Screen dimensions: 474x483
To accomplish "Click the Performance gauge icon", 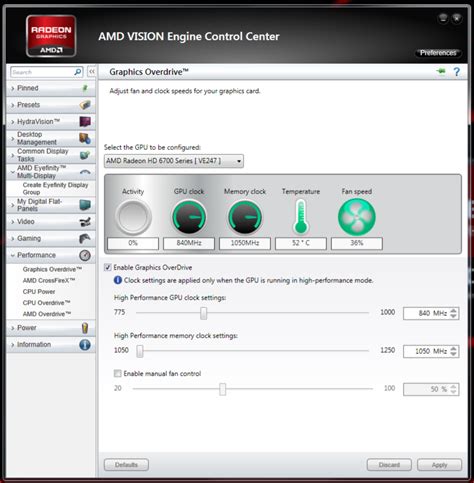I will click(x=85, y=255).
